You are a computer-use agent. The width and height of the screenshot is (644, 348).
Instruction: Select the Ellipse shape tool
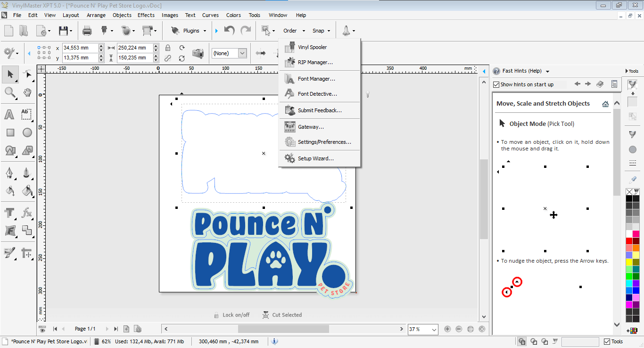pyautogui.click(x=27, y=133)
